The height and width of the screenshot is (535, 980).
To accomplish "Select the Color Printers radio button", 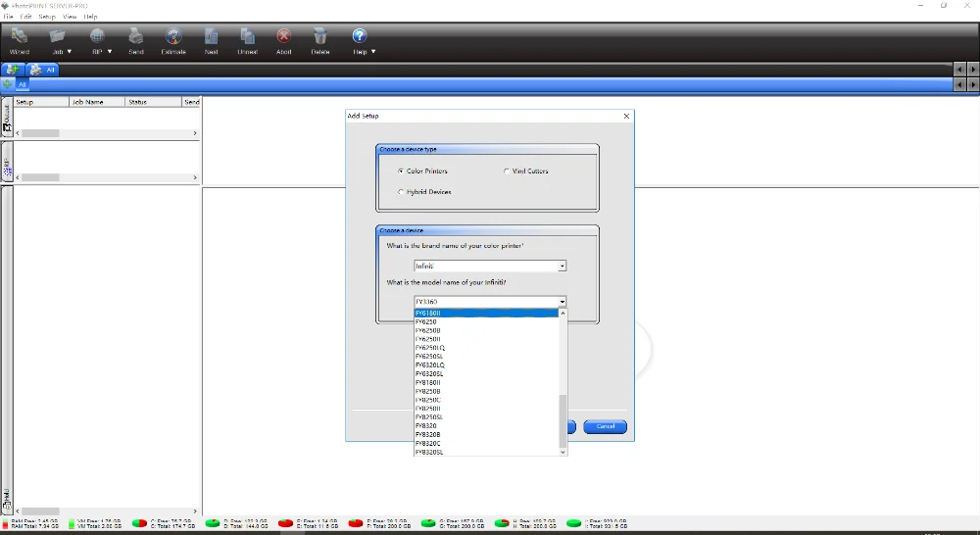I will [x=401, y=170].
